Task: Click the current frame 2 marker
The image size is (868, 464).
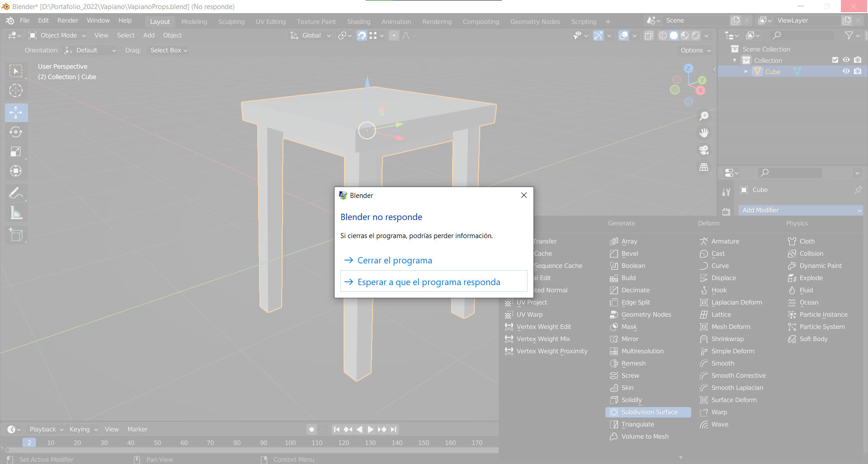Action: [29, 443]
